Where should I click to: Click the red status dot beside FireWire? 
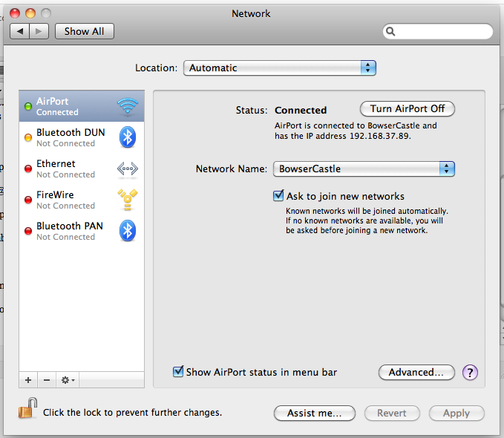coord(28,200)
